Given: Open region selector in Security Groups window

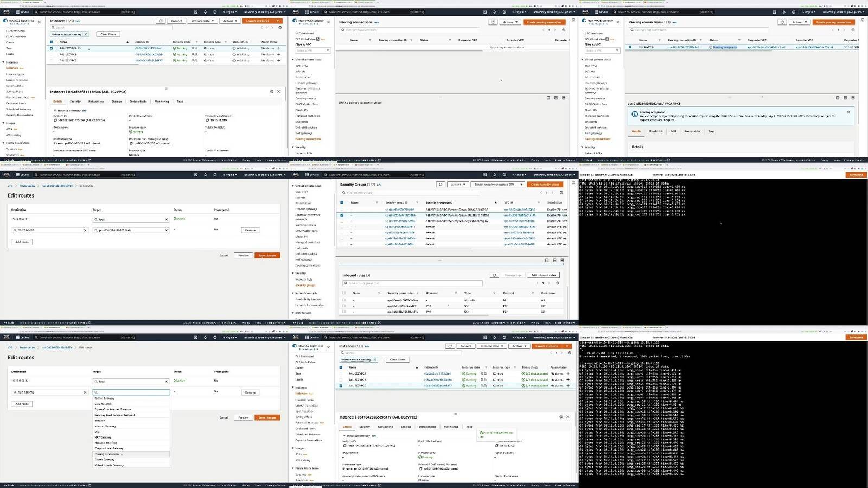Looking at the screenshot, I should [x=518, y=175].
